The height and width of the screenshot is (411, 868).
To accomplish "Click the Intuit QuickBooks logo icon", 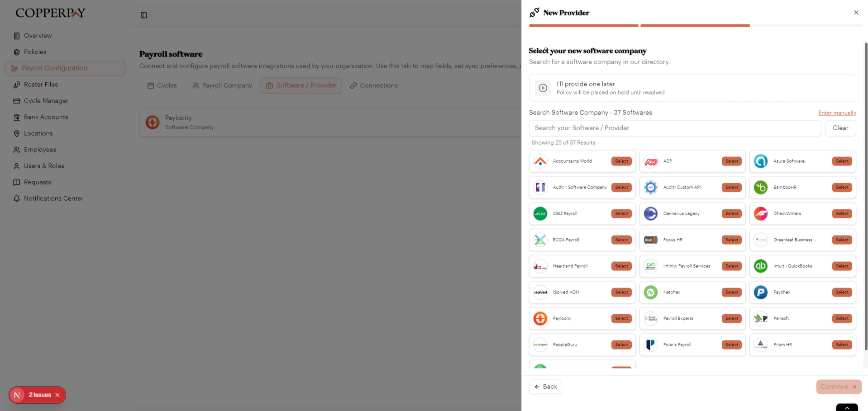I will tap(760, 266).
